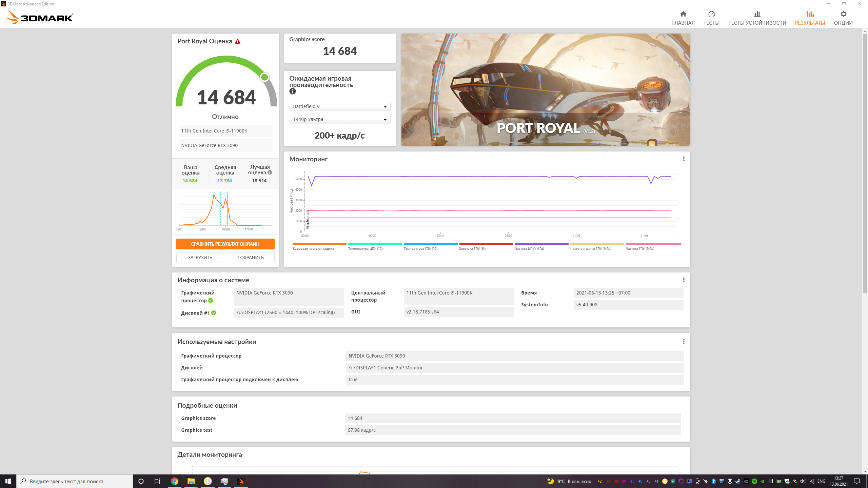The height and width of the screenshot is (488, 868).
Task: Click the СОХРАНИТЬ button
Action: [250, 258]
